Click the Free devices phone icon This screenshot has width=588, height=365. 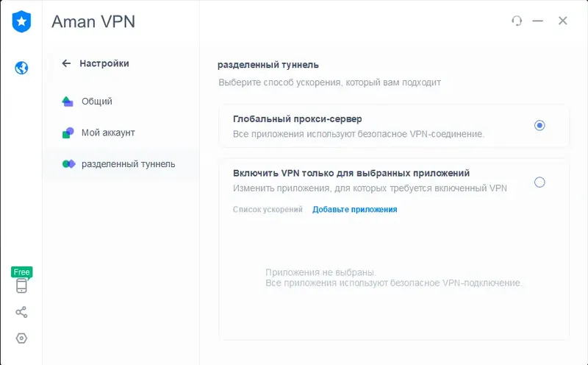tap(21, 286)
